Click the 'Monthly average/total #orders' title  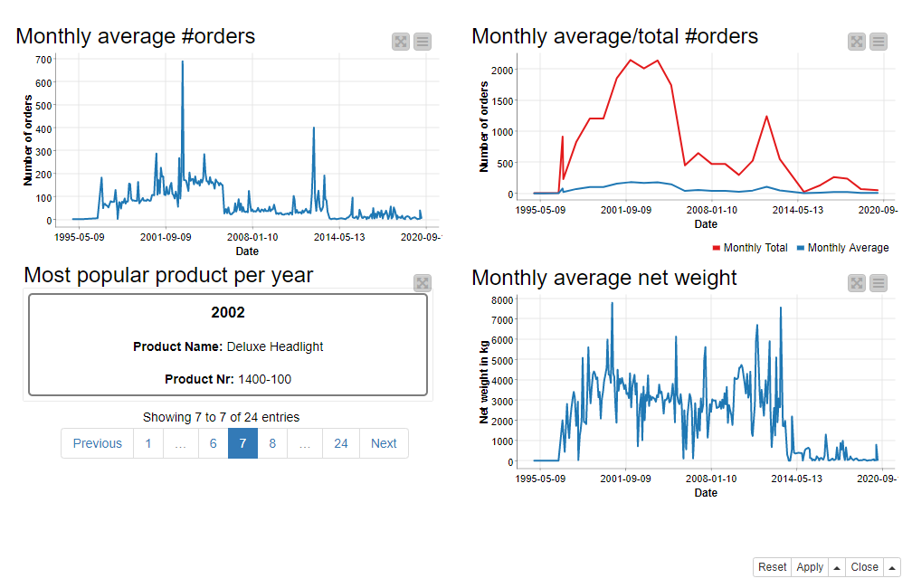point(615,36)
